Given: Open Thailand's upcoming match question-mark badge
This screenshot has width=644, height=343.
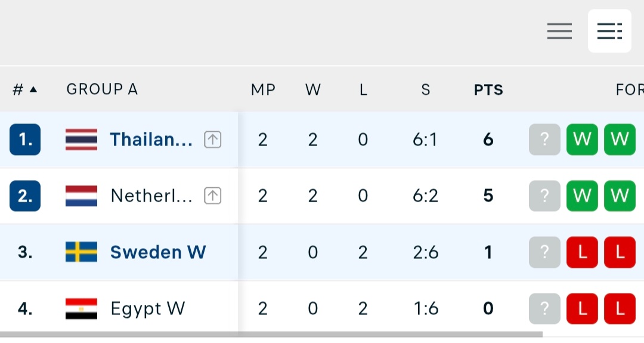Looking at the screenshot, I should tap(544, 139).
